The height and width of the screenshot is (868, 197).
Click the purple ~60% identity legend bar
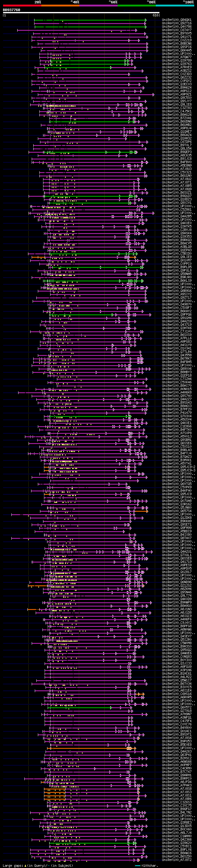click(x=99, y=6)
